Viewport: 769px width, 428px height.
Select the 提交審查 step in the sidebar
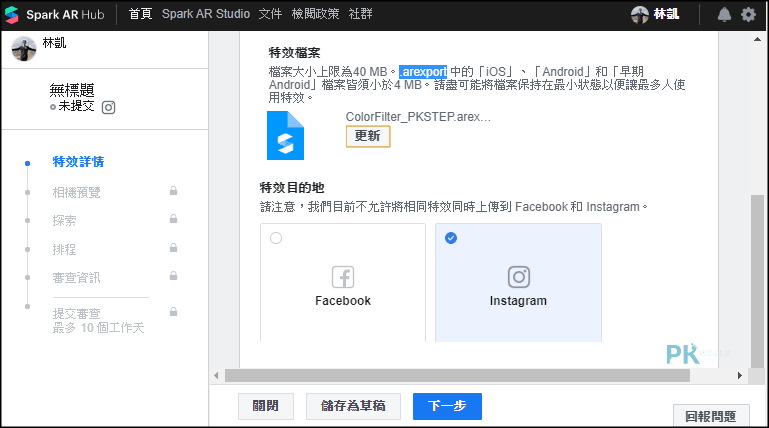[77, 313]
